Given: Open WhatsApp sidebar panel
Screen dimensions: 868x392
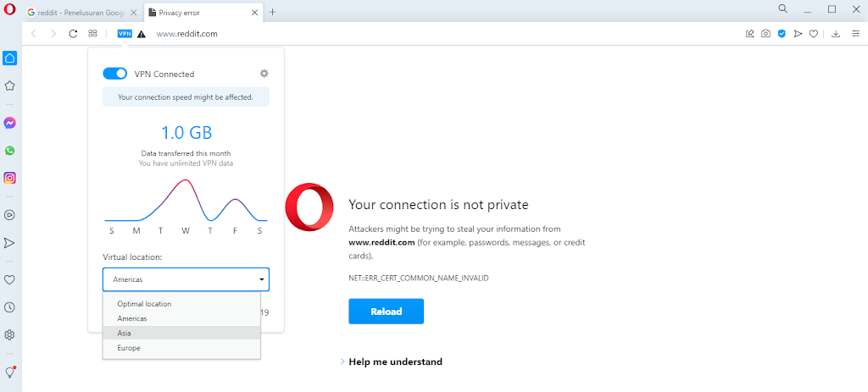Looking at the screenshot, I should point(9,151).
